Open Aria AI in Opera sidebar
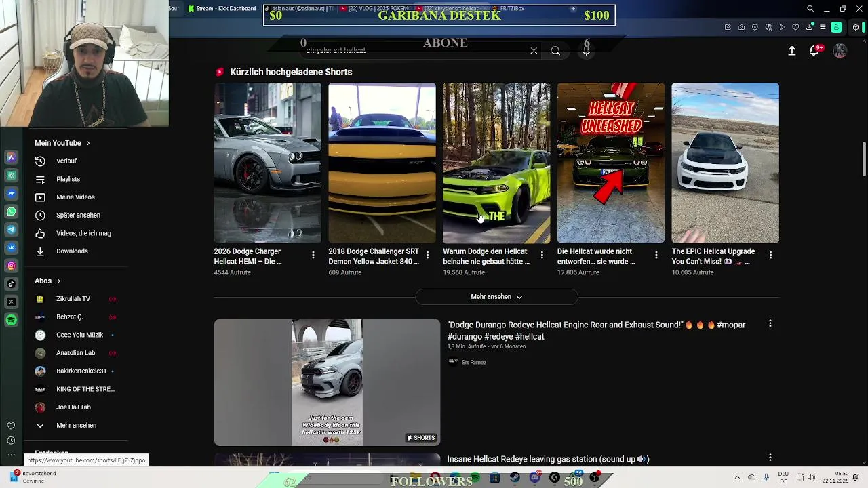868x488 pixels. (11, 157)
